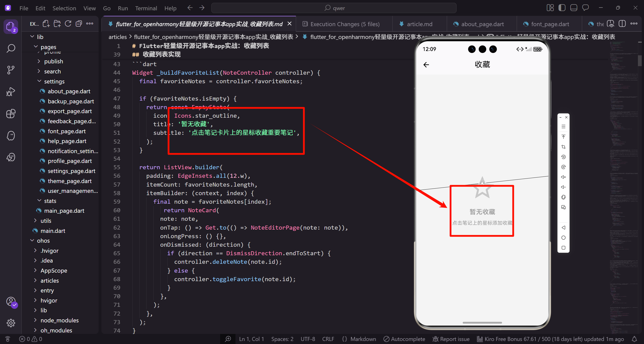Switch to the article.md tab
This screenshot has height=344, width=644.
click(x=419, y=24)
